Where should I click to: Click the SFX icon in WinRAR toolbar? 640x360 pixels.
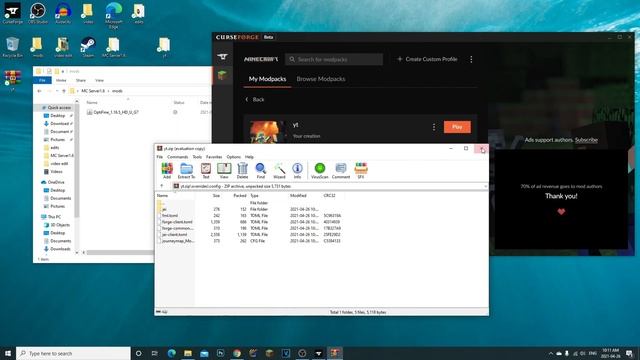click(361, 171)
